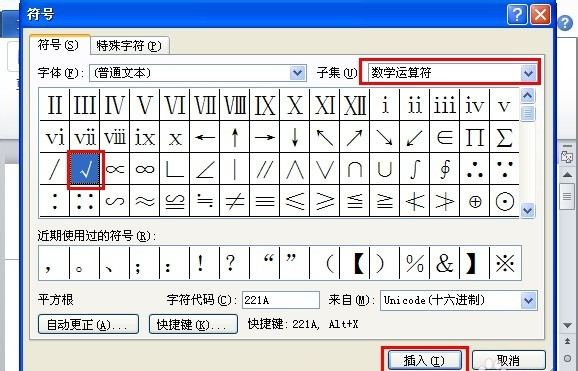Pick the circled plus symbol ⊕
The width and height of the screenshot is (578, 371).
[x=474, y=201]
